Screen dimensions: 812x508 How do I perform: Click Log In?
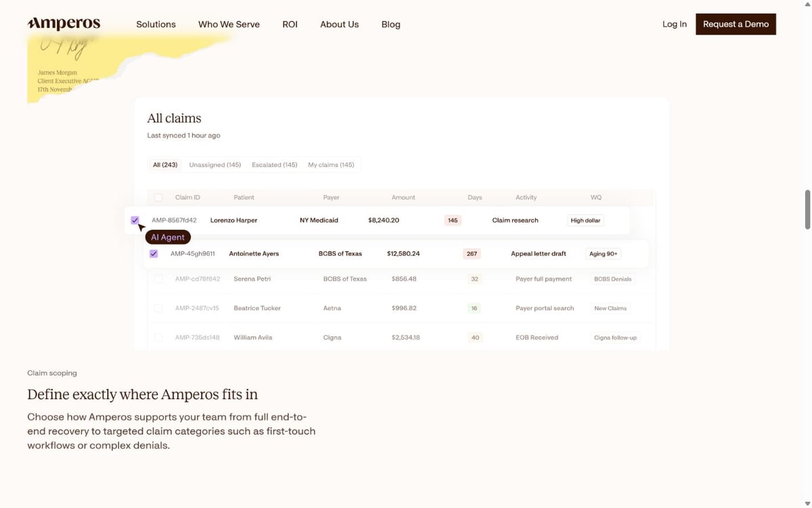point(674,24)
